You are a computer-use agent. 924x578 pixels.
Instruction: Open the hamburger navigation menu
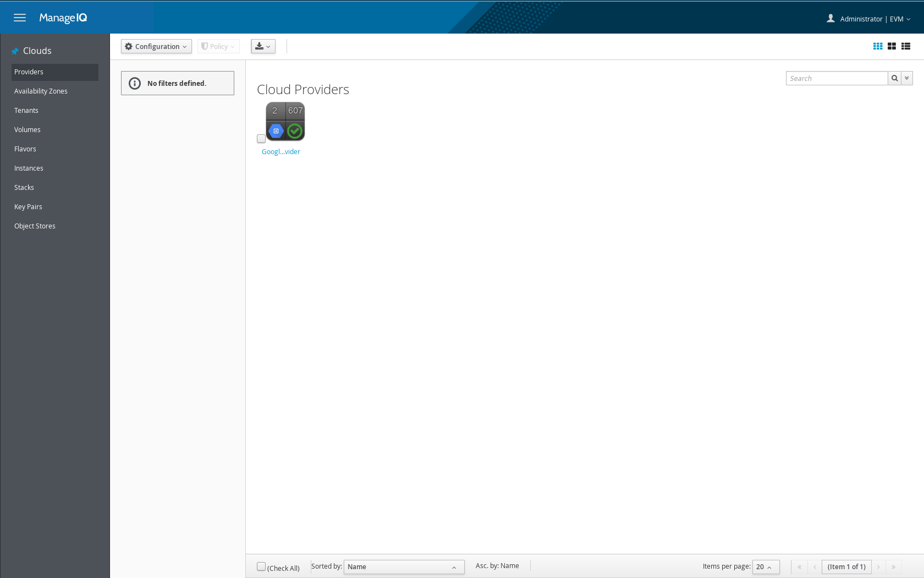point(20,18)
